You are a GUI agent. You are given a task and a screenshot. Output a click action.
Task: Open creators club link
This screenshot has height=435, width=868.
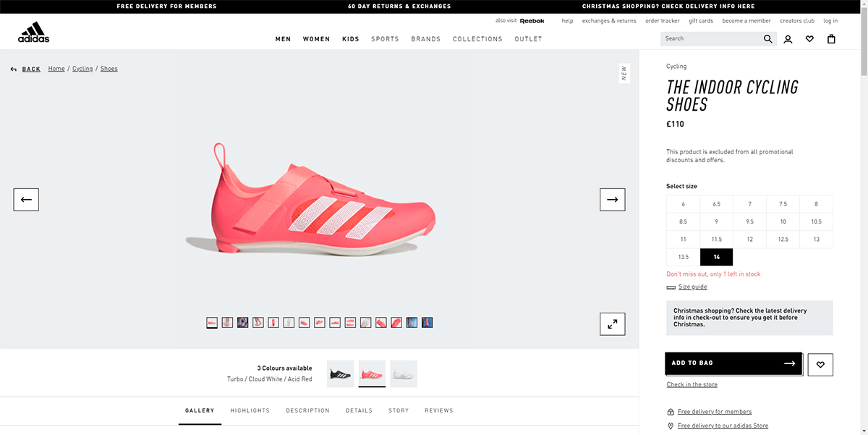(x=797, y=21)
